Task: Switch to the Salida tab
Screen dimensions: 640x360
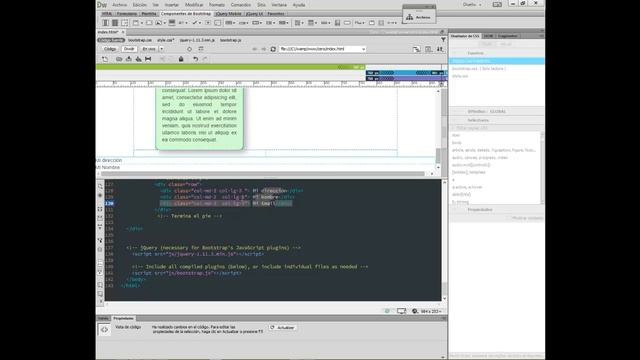Action: [103, 318]
